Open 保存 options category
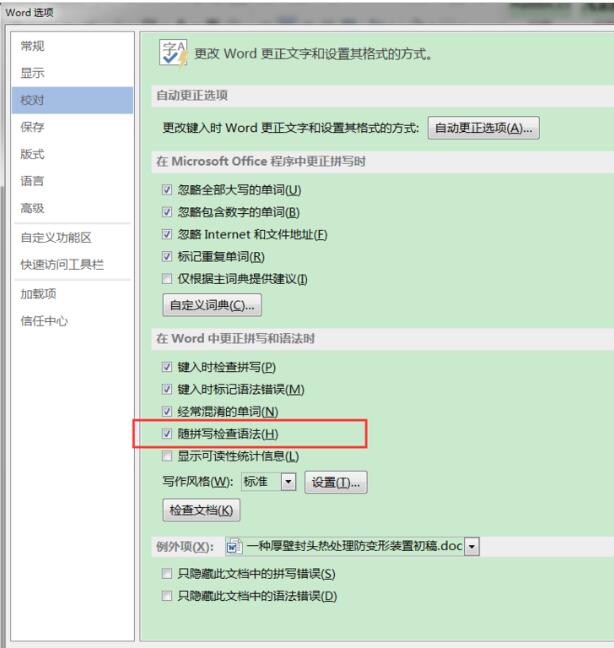The height and width of the screenshot is (648, 614). (72, 127)
